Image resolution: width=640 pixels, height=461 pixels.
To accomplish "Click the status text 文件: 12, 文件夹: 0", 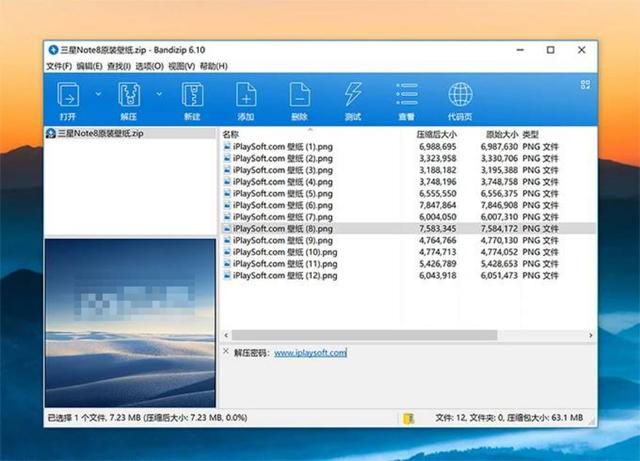I will pyautogui.click(x=470, y=418).
